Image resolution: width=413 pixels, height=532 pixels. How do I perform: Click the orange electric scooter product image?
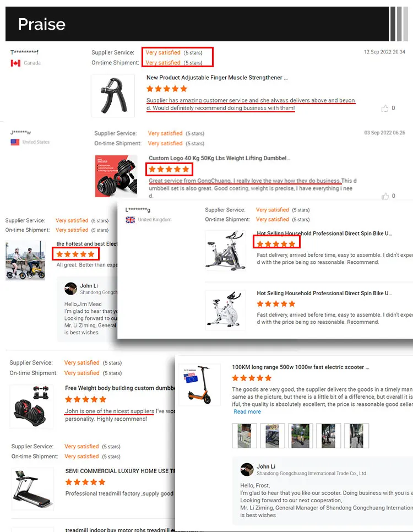click(x=199, y=385)
